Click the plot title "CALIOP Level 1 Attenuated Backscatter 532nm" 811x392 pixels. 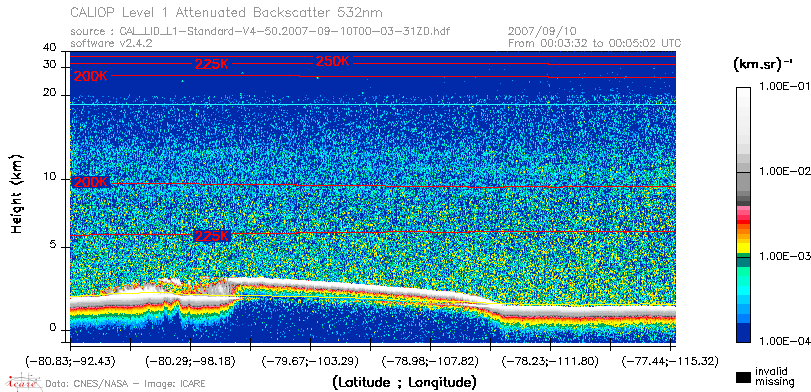pyautogui.click(x=227, y=12)
